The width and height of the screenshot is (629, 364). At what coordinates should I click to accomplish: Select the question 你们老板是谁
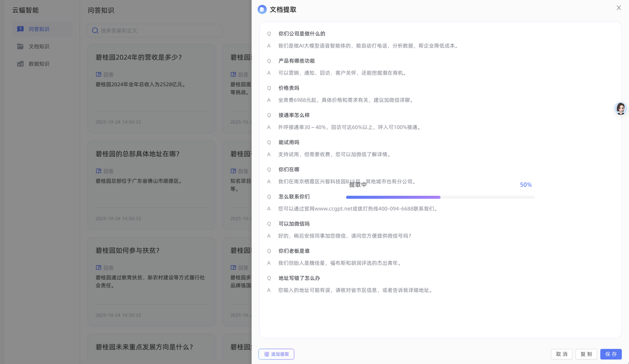294,251
